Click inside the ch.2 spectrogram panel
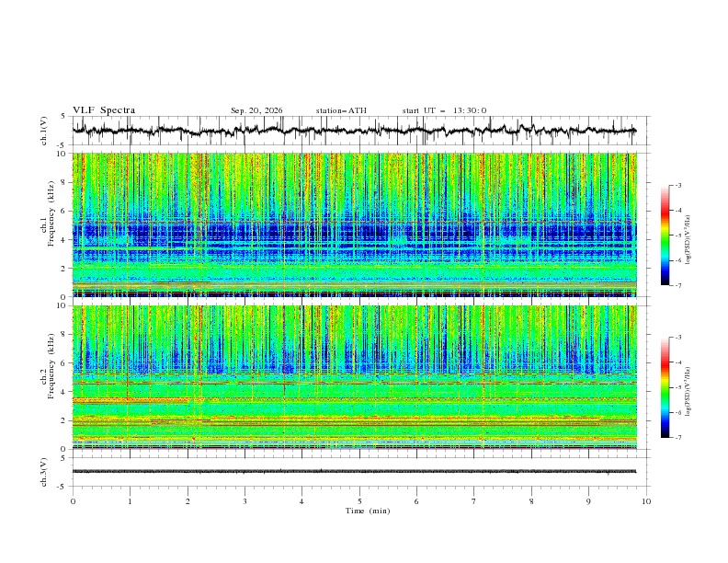This screenshot has height=563, width=728. [x=354, y=377]
